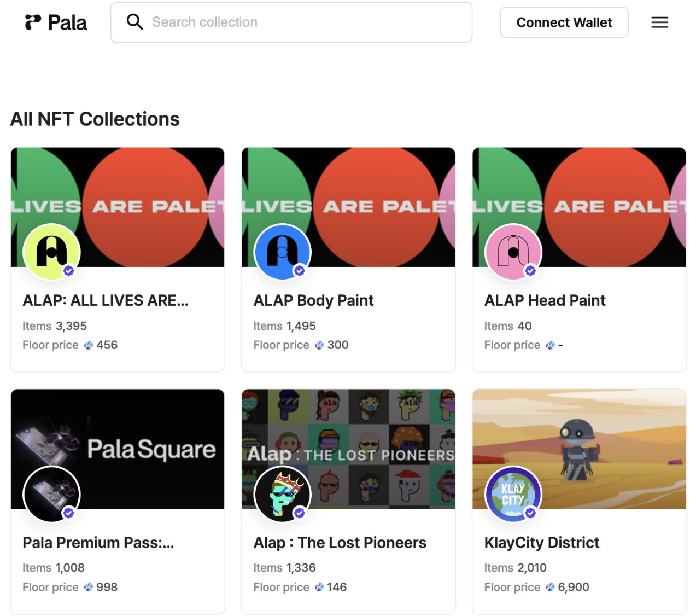Focus the Search collection field
This screenshot has width=696, height=616.
tap(306, 22)
